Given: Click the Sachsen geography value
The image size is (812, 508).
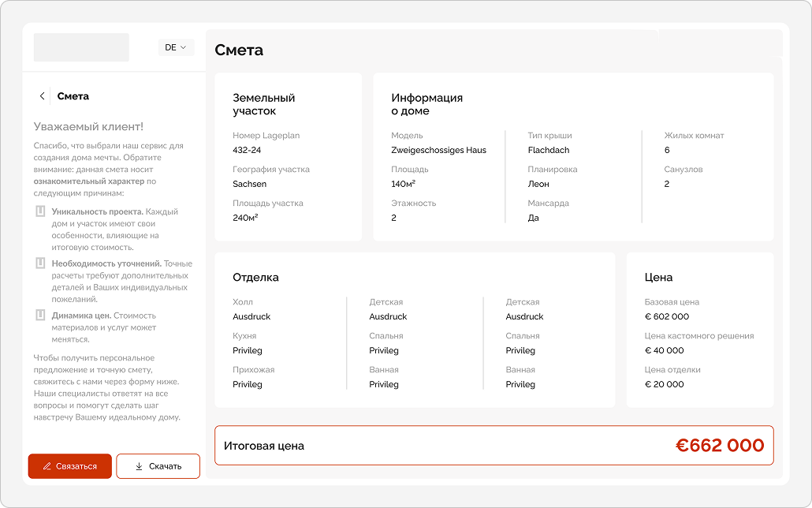Looking at the screenshot, I should pos(250,184).
